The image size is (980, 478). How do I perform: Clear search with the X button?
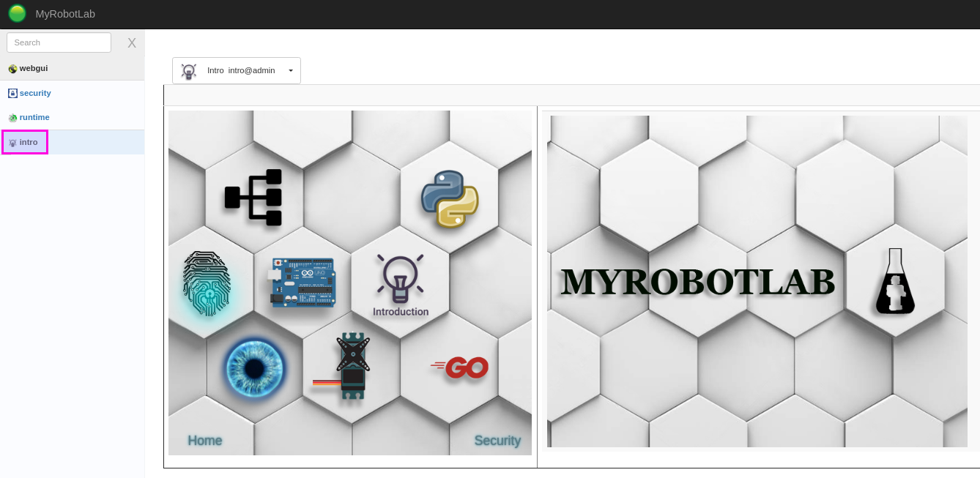pos(132,42)
